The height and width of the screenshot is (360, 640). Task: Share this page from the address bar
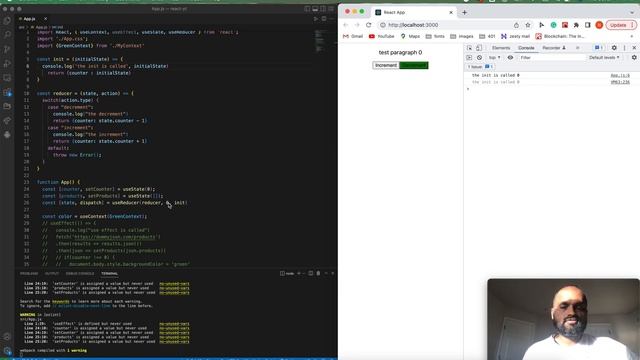pyautogui.click(x=516, y=25)
